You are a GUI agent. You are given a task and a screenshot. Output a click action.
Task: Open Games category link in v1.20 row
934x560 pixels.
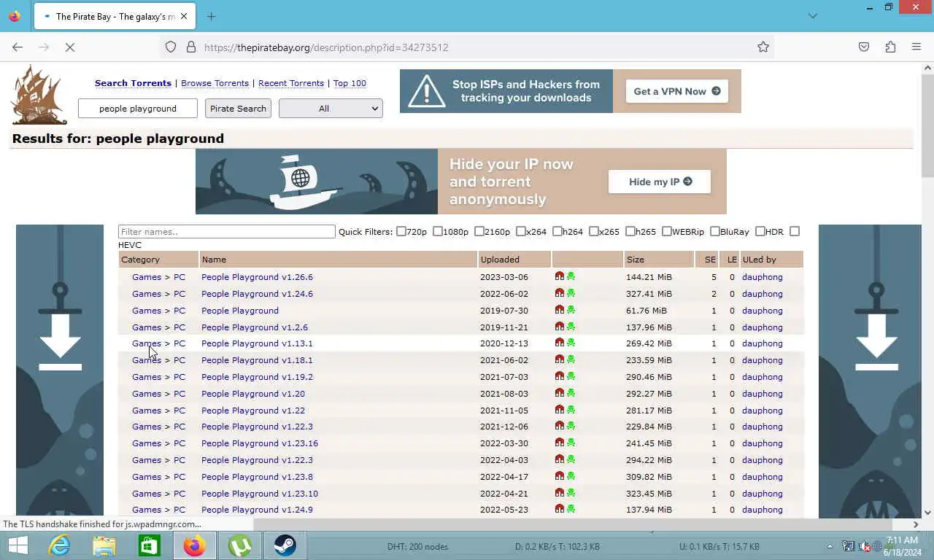click(147, 394)
